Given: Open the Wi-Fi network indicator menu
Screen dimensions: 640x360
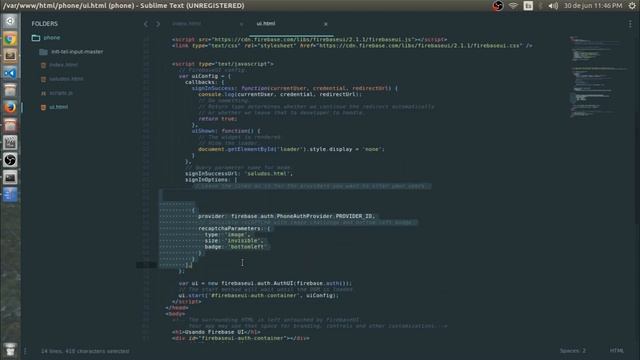Looking at the screenshot, I should point(513,6).
